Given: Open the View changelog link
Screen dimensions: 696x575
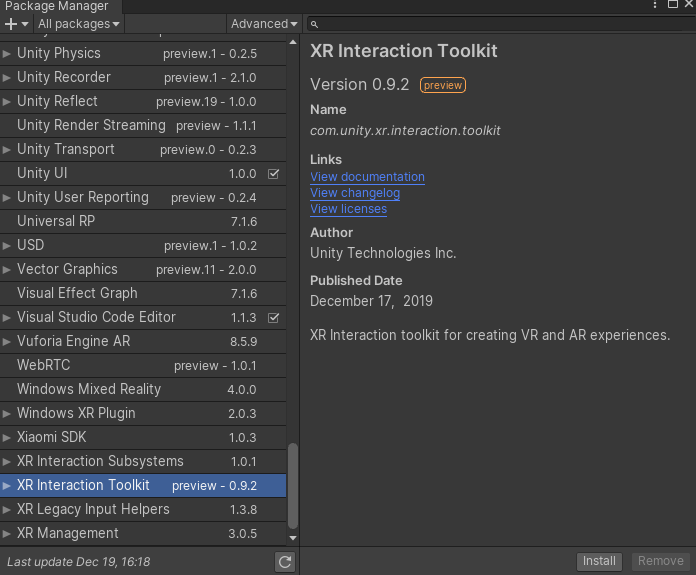Looking at the screenshot, I should [x=355, y=193].
